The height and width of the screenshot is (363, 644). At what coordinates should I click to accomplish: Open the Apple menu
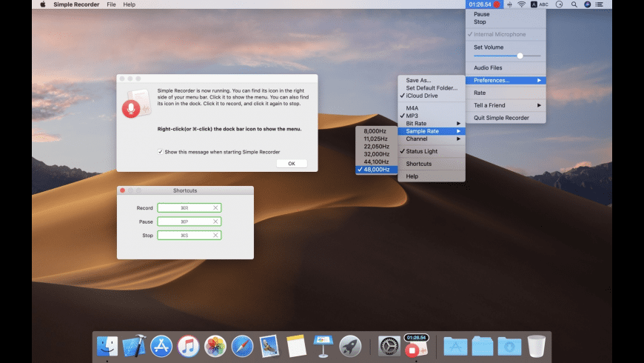coord(43,4)
